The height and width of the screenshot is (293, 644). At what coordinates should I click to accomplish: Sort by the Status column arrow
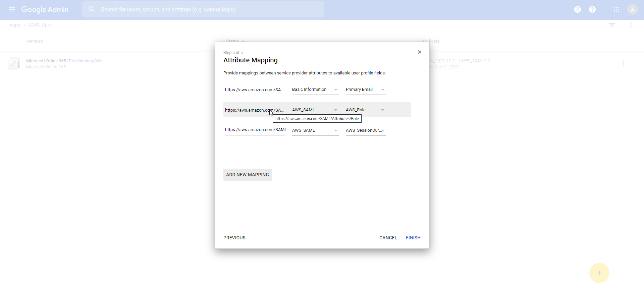coord(243,41)
